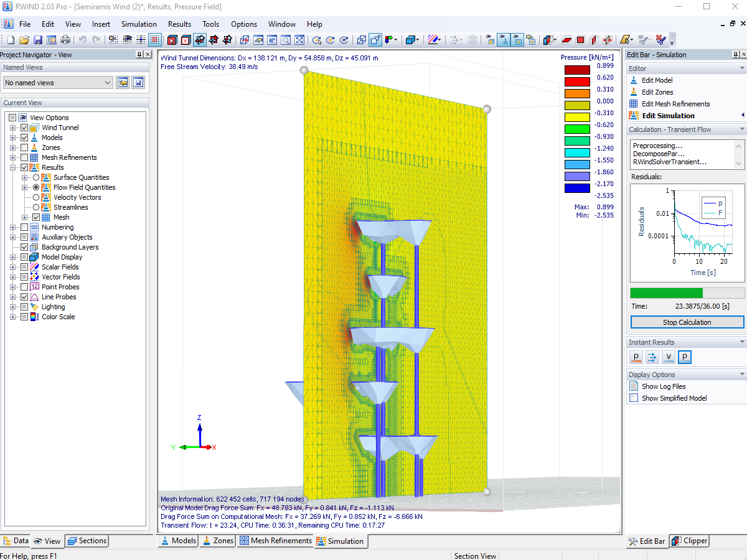Toggle the Models checkbox in the tree
The height and width of the screenshot is (560, 747).
tap(24, 138)
